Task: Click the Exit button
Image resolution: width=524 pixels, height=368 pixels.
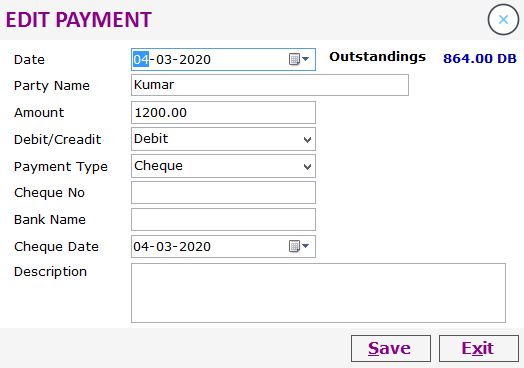Action: pyautogui.click(x=479, y=349)
